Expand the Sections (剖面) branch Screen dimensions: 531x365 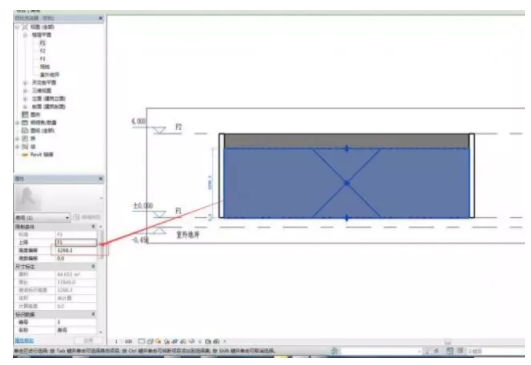coord(25,107)
